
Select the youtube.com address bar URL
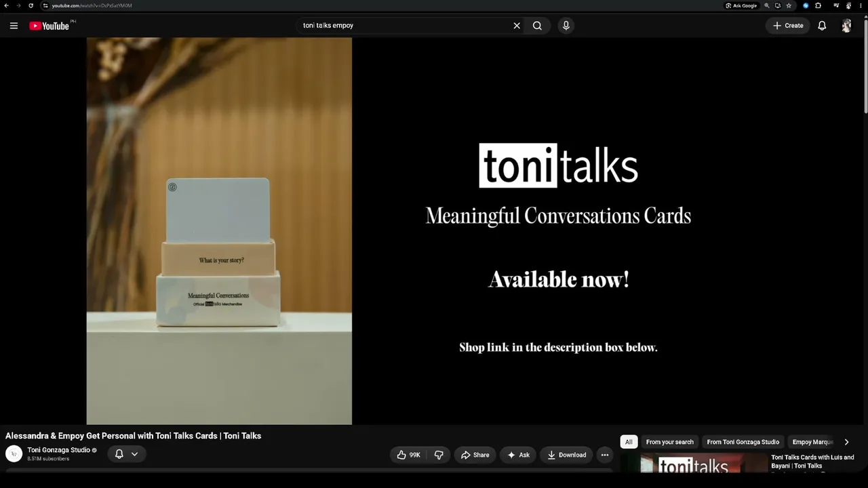tap(92, 5)
